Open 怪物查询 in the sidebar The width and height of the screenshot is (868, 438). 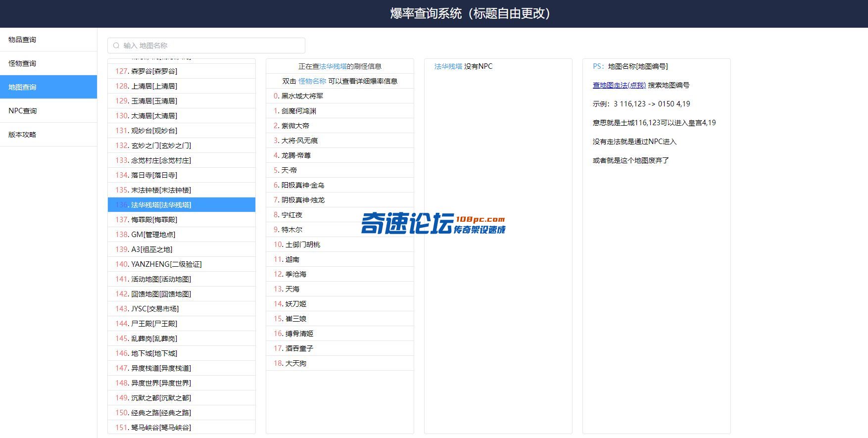pyautogui.click(x=48, y=63)
